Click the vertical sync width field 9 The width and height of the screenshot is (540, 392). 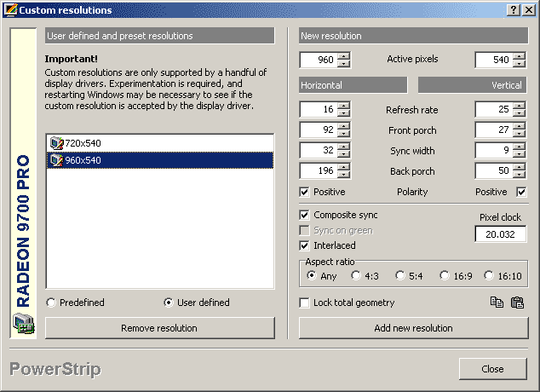click(x=494, y=150)
